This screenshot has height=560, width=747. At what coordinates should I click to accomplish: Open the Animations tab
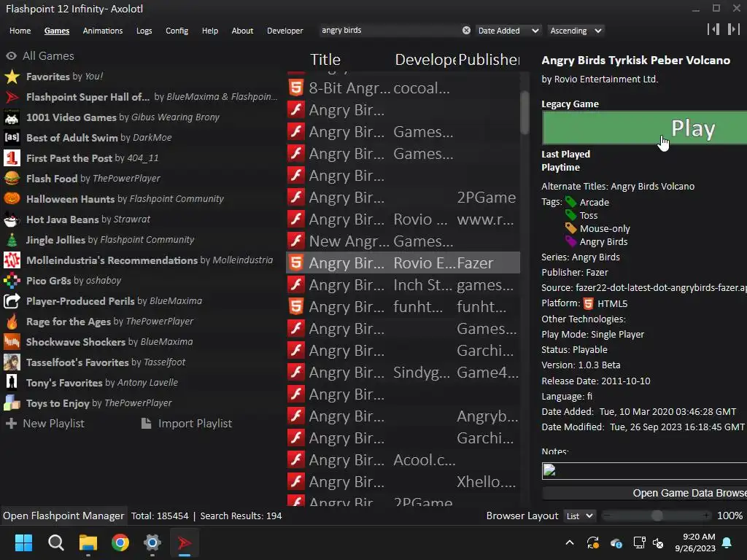pos(102,31)
